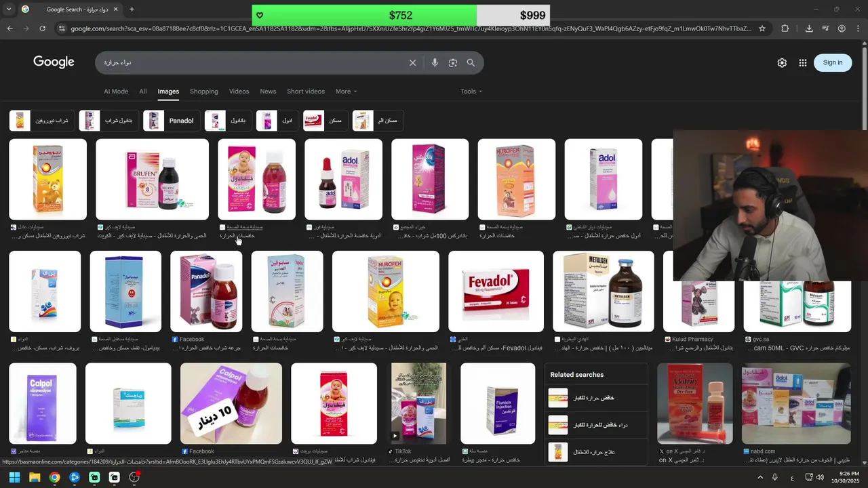
Task: Open File Explorer from the taskbar
Action: coord(35,477)
